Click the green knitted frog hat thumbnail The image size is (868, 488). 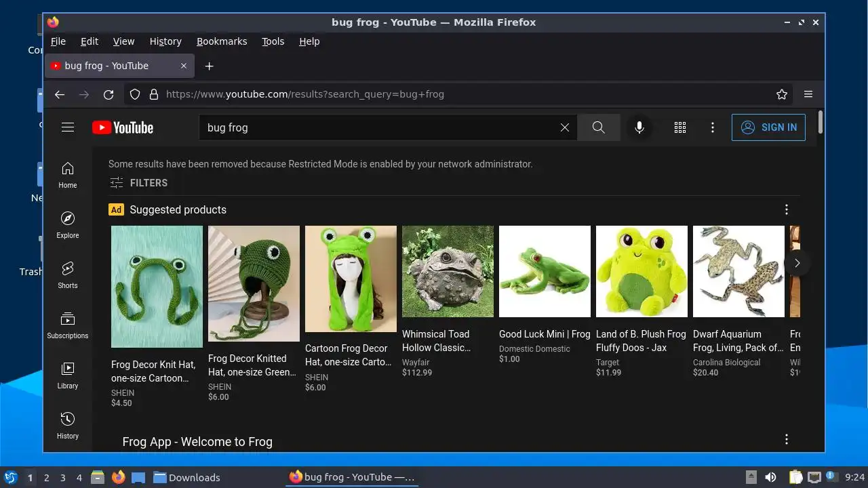click(254, 283)
